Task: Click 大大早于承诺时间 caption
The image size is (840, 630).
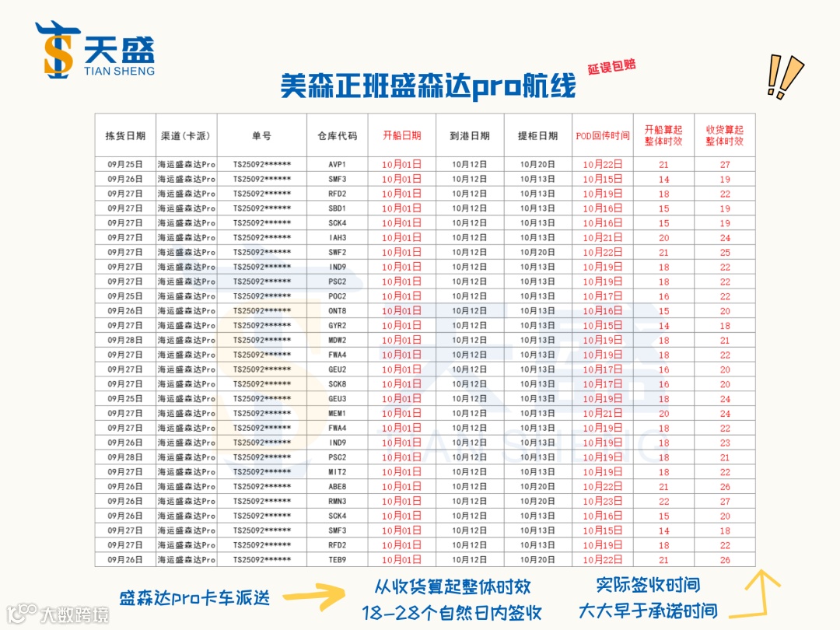Action: click(648, 611)
